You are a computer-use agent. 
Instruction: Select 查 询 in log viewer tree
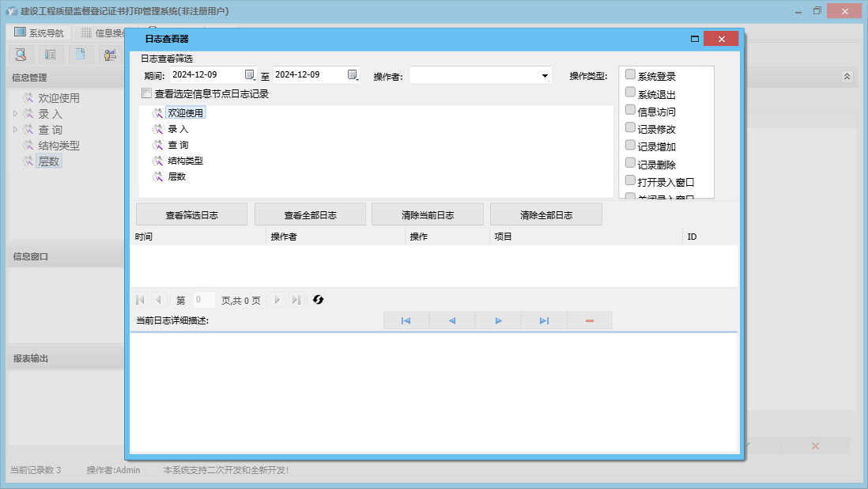click(x=178, y=145)
